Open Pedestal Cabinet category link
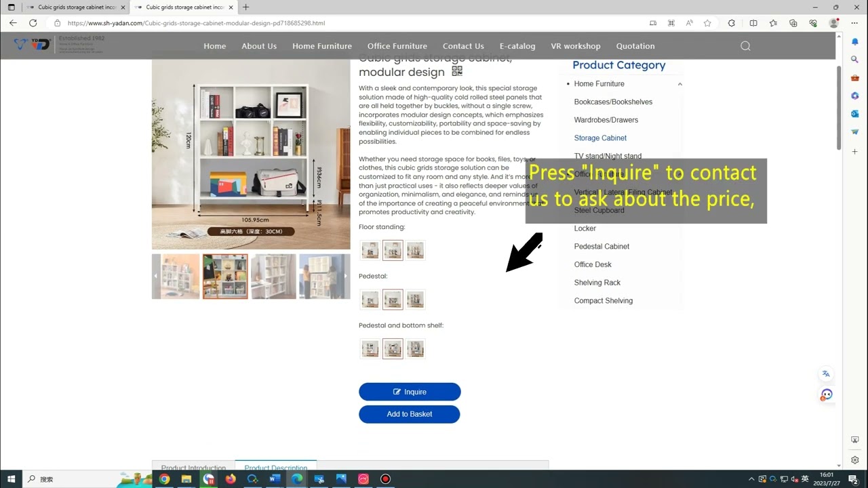Screen dimensions: 868x488 601,246
